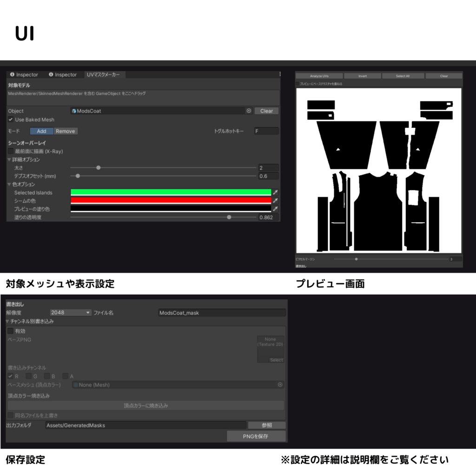This screenshot has width=476, height=476.
Task: Select the second Inspector tab
Action: point(65,74)
